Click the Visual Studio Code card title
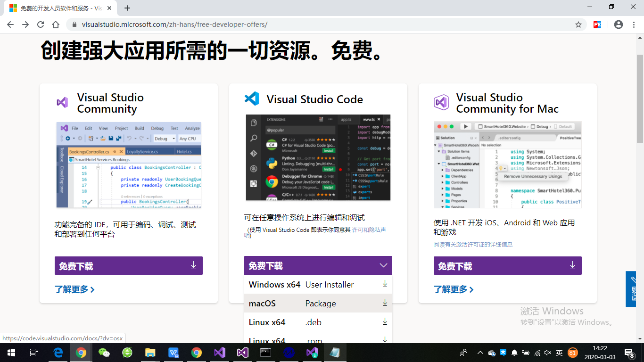Viewport: 644px width, 362px height. click(x=315, y=99)
